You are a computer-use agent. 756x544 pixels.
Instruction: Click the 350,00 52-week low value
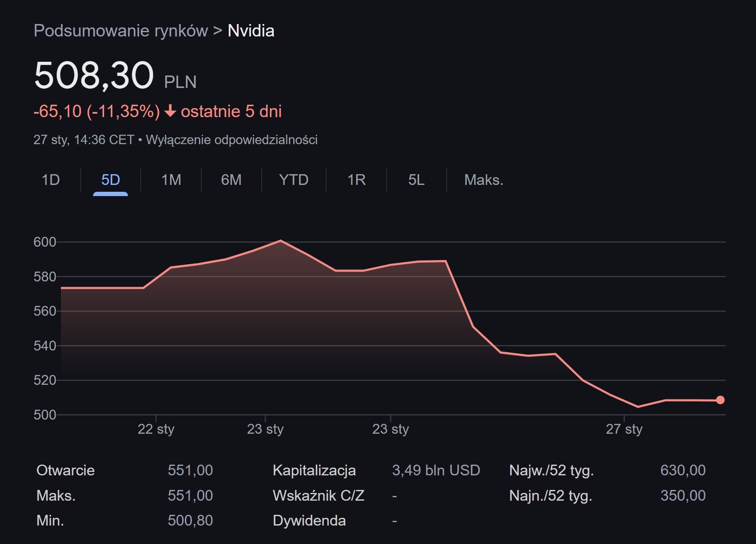pyautogui.click(x=683, y=496)
